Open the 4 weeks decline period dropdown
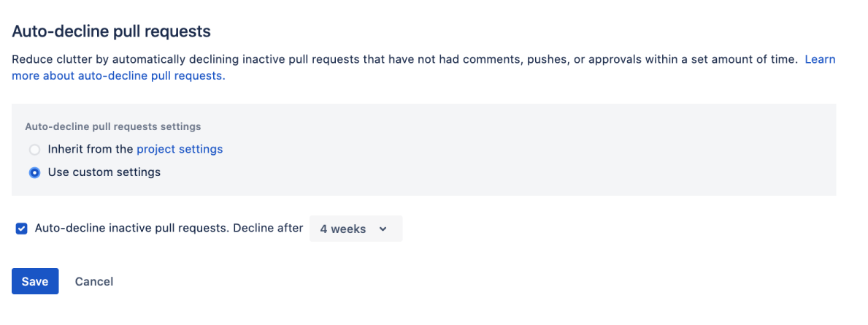Image resolution: width=868 pixels, height=325 pixels. (x=356, y=229)
